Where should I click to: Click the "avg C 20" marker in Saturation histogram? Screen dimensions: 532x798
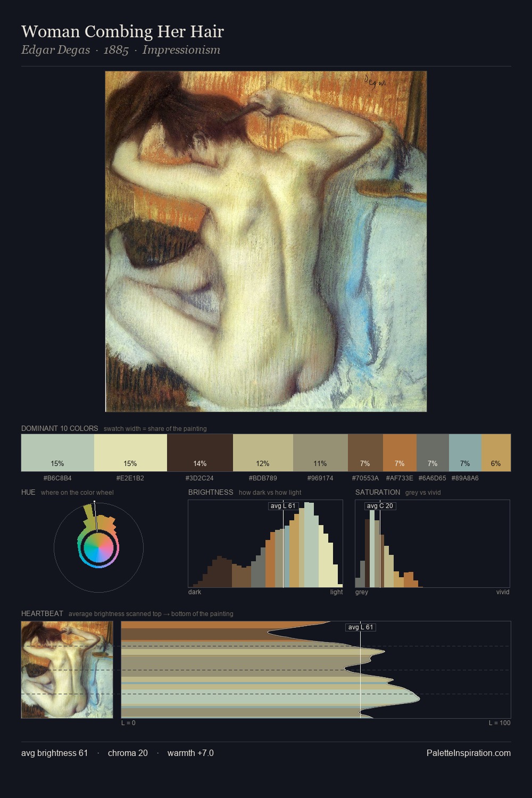pyautogui.click(x=380, y=506)
